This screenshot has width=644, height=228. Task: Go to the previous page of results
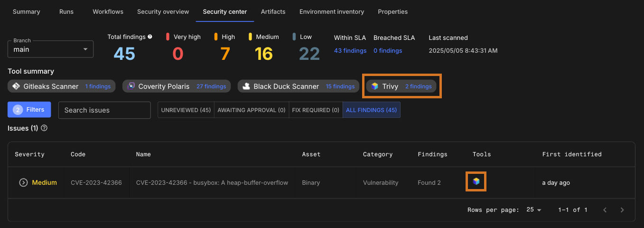click(x=605, y=210)
